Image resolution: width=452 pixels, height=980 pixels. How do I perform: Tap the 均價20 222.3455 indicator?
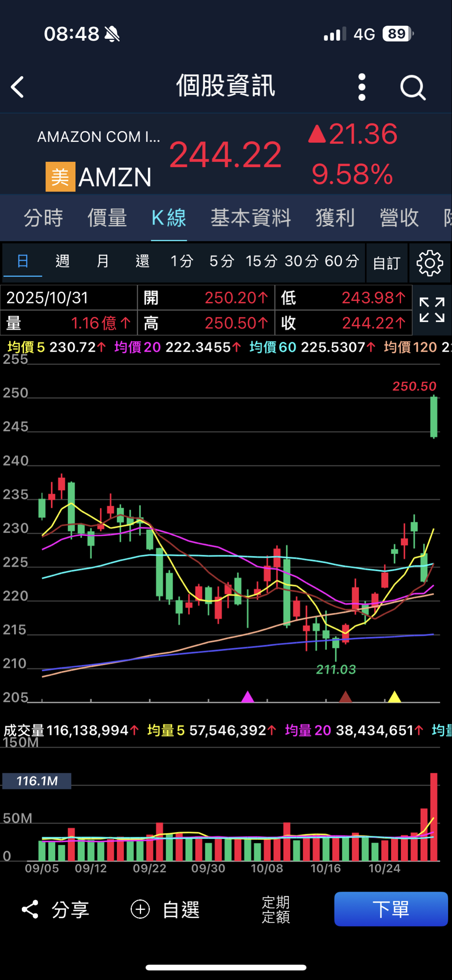(x=178, y=347)
